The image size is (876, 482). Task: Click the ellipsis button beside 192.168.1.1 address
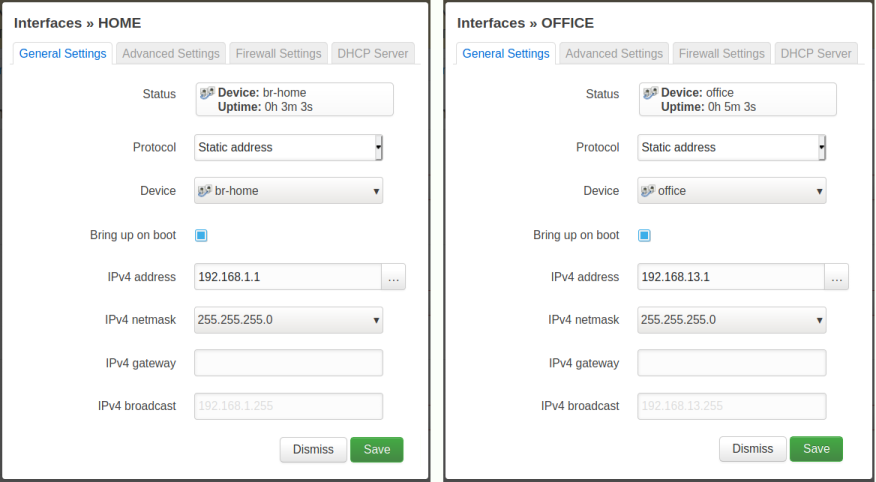(393, 277)
